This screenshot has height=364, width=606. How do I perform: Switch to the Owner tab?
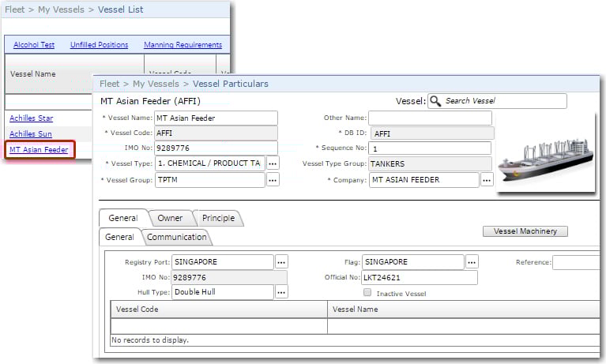170,218
